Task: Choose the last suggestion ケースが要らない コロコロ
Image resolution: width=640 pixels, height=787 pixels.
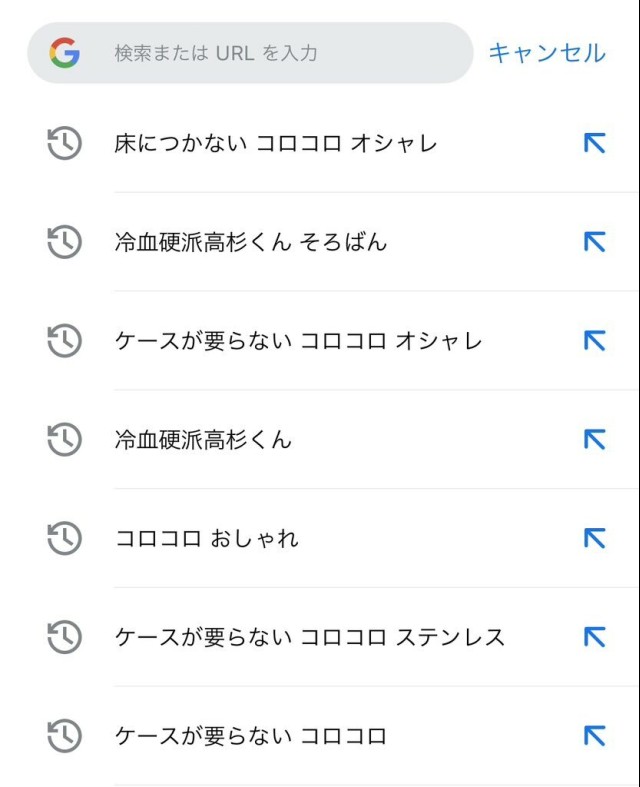Action: click(250, 737)
